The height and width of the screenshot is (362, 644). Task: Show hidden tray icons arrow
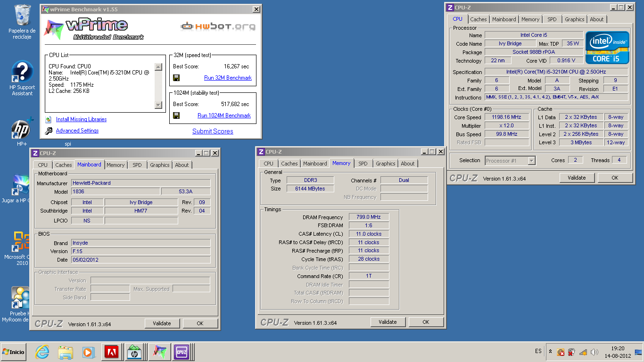(x=550, y=352)
